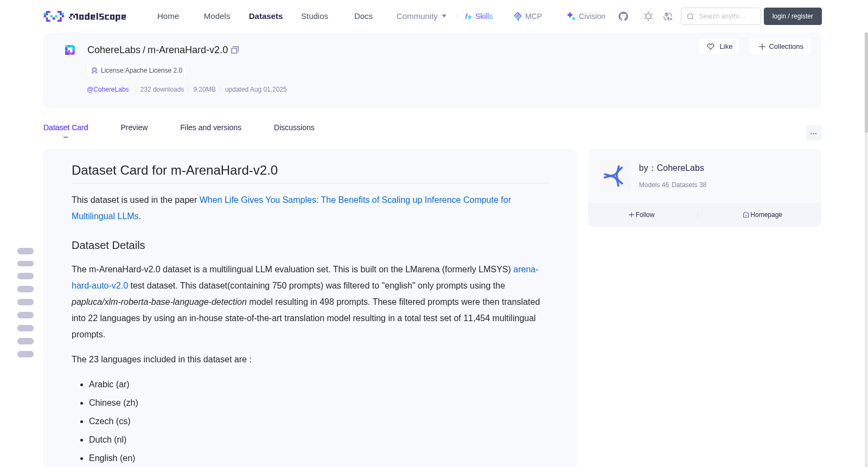Click the 'by : CohereLabs' author name
This screenshot has width=868, height=467.
coord(672,168)
